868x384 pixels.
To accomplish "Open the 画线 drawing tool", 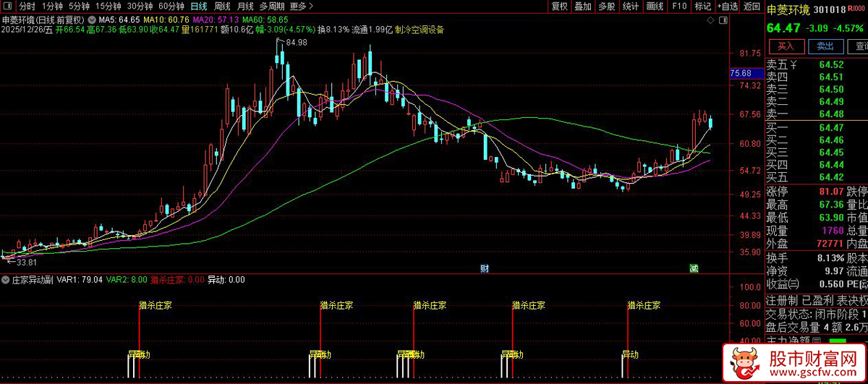I will (x=655, y=6).
